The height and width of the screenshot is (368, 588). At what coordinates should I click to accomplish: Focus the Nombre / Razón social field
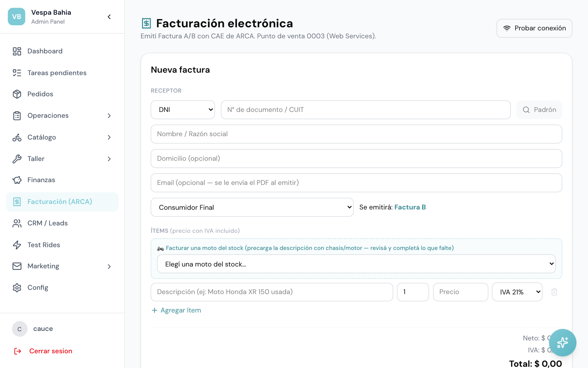tap(356, 134)
